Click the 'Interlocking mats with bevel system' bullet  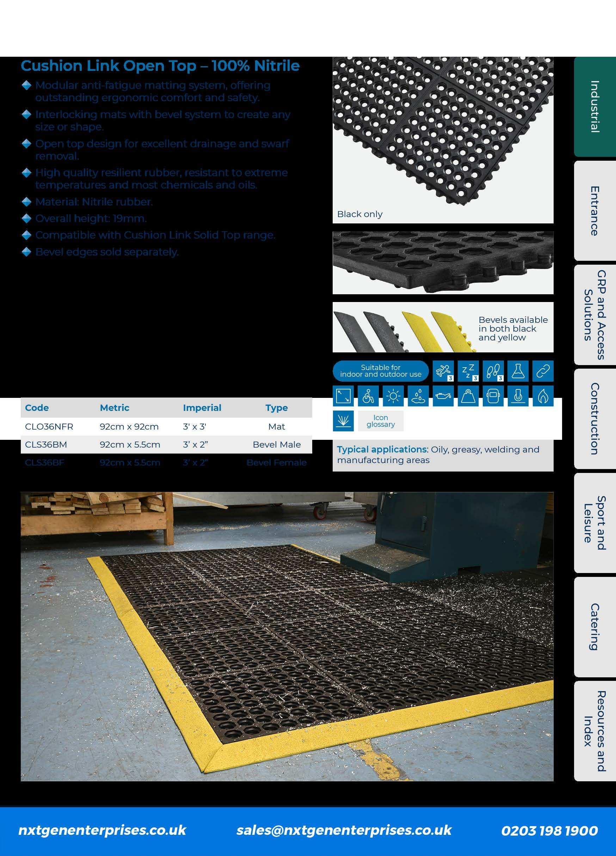tap(163, 121)
